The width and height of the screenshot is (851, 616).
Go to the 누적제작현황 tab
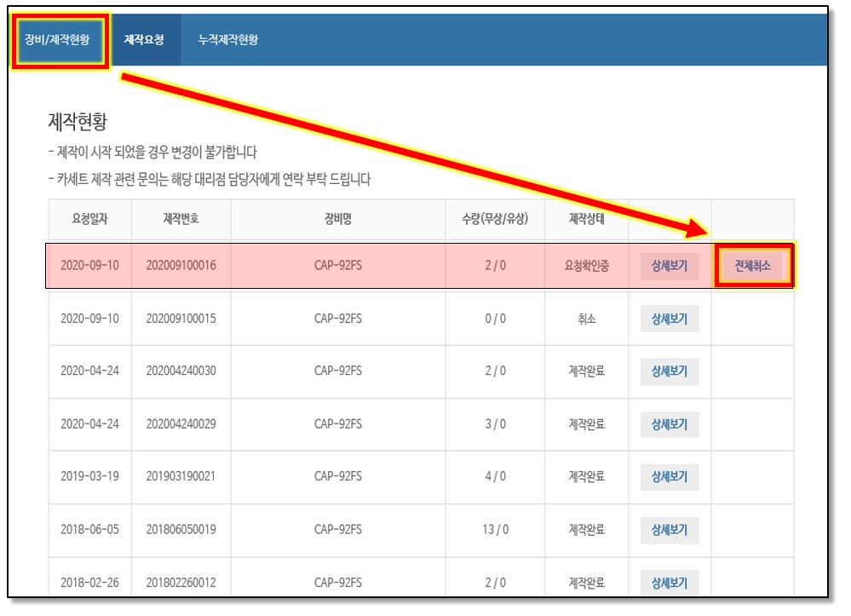[227, 39]
